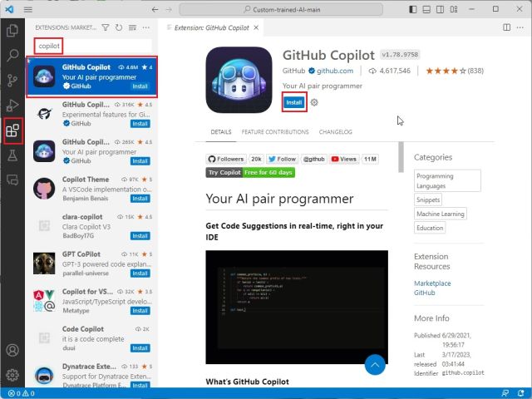Viewport: 532px width, 399px height.
Task: Switch to the Changelog tab
Action: pos(336,131)
